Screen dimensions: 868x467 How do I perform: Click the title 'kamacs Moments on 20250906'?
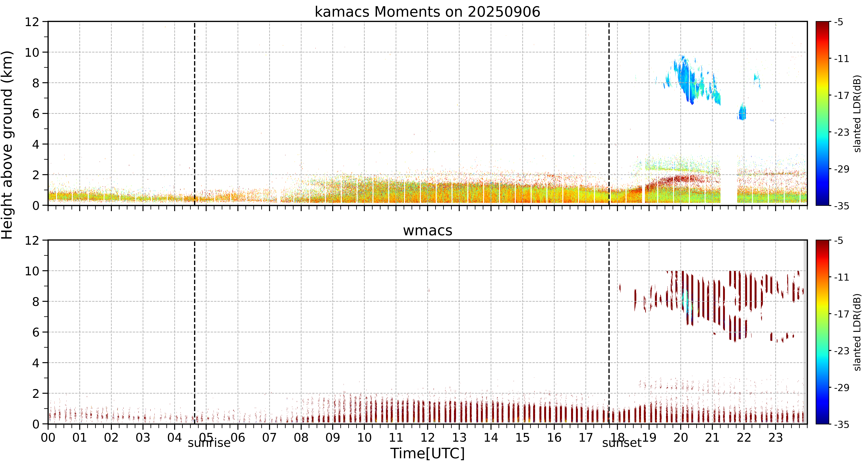coord(427,12)
